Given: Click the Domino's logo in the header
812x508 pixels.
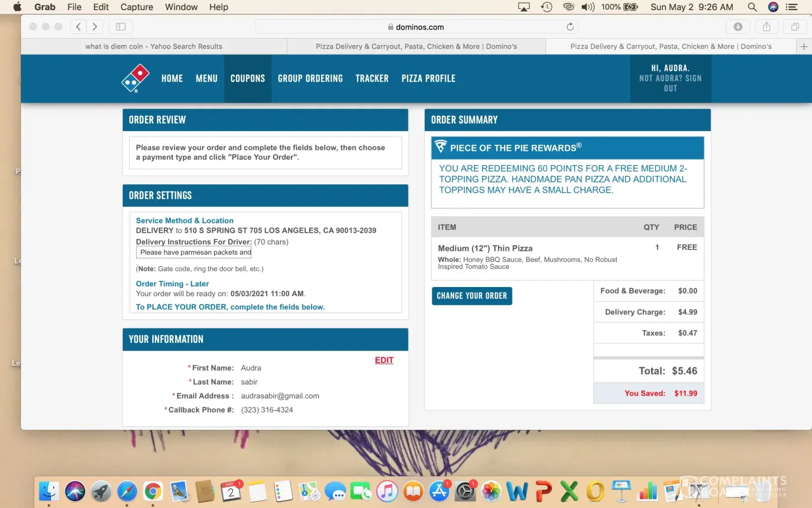Looking at the screenshot, I should point(135,78).
